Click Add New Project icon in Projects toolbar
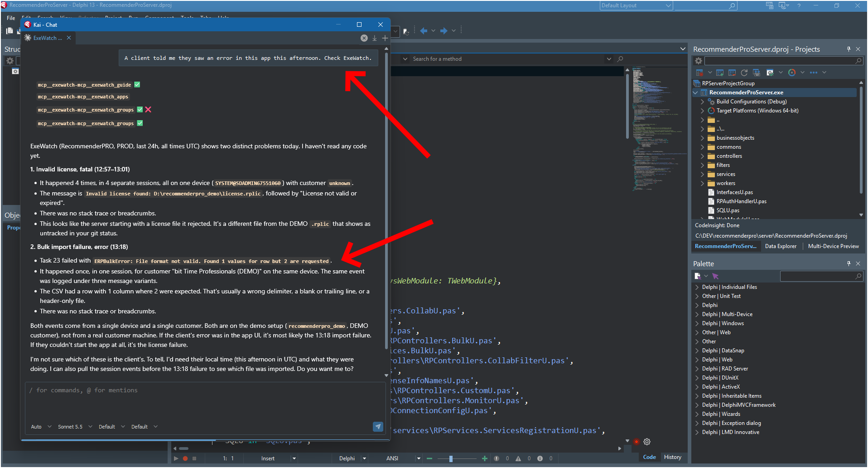The height and width of the screenshot is (468, 868). 720,73
